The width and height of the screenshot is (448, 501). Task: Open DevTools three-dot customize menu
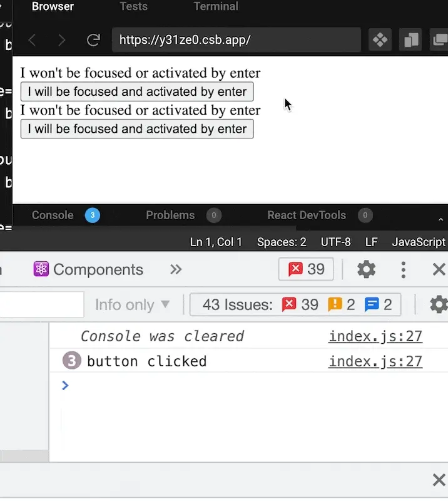pos(404,270)
